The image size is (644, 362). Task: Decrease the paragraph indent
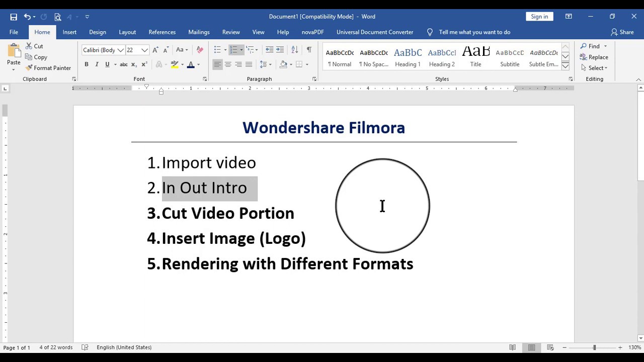[x=269, y=50]
